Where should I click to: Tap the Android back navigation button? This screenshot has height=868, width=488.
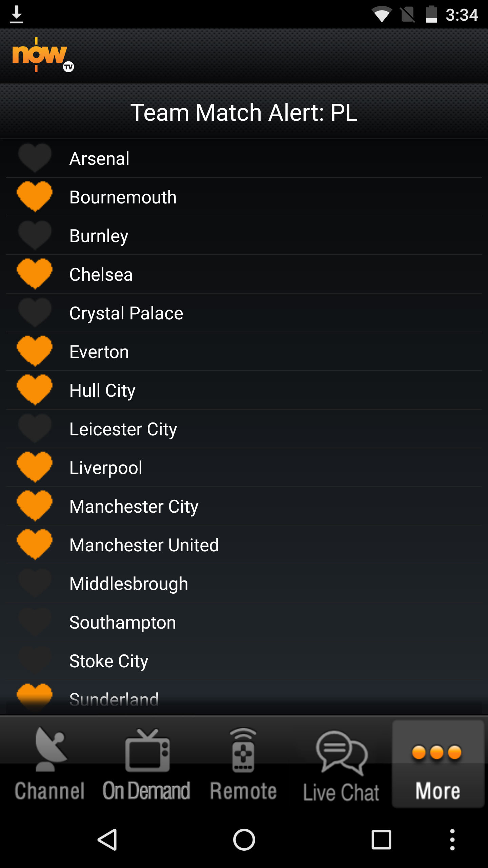click(108, 840)
